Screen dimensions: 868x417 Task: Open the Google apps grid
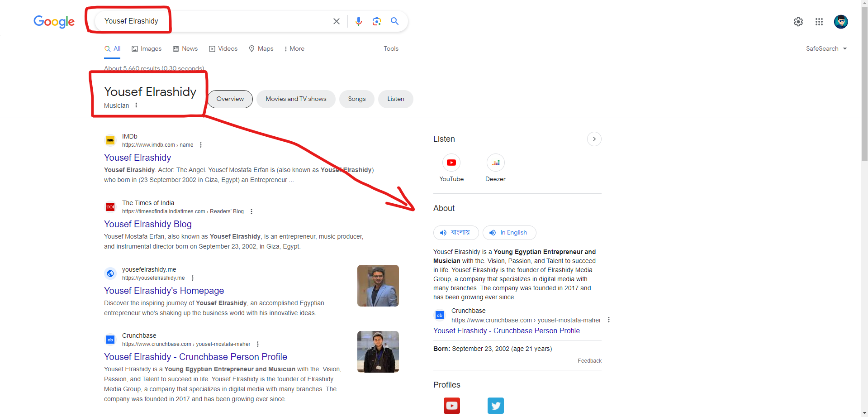(819, 22)
